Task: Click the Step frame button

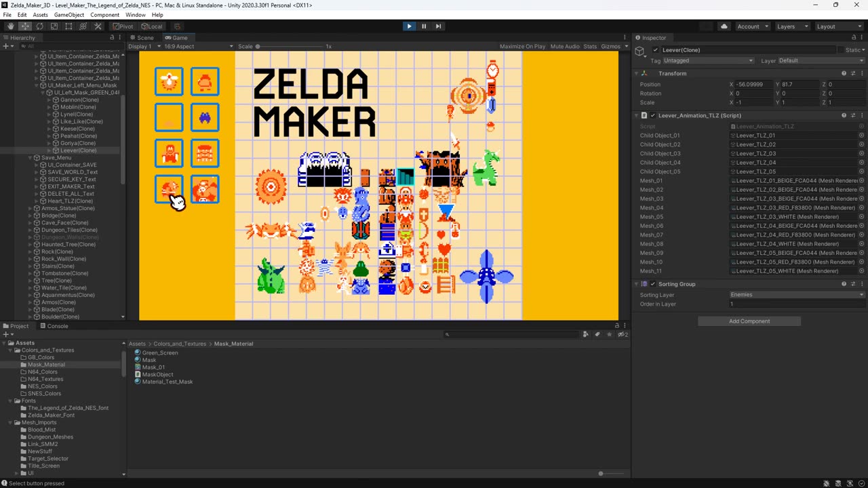Action: click(438, 26)
